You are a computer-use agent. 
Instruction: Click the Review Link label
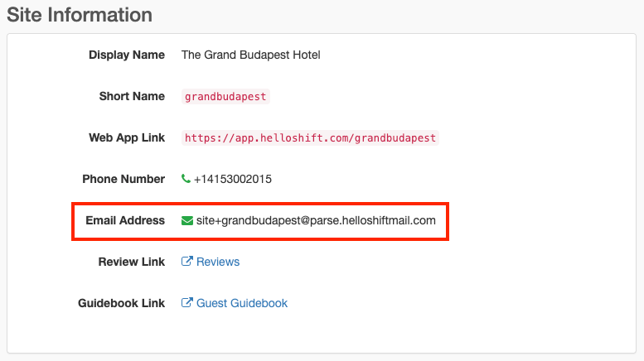[x=132, y=262]
